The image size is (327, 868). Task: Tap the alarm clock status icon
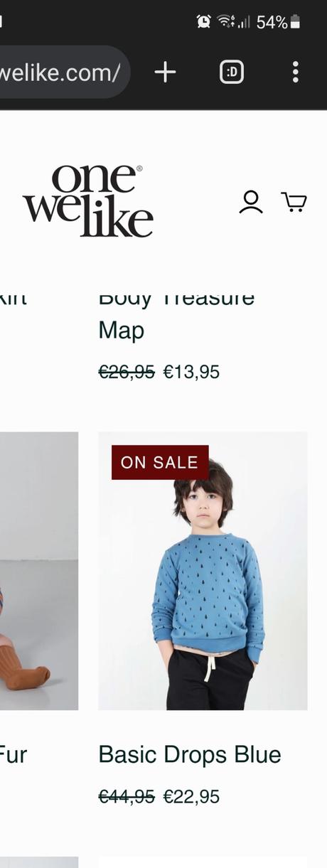pos(204,22)
